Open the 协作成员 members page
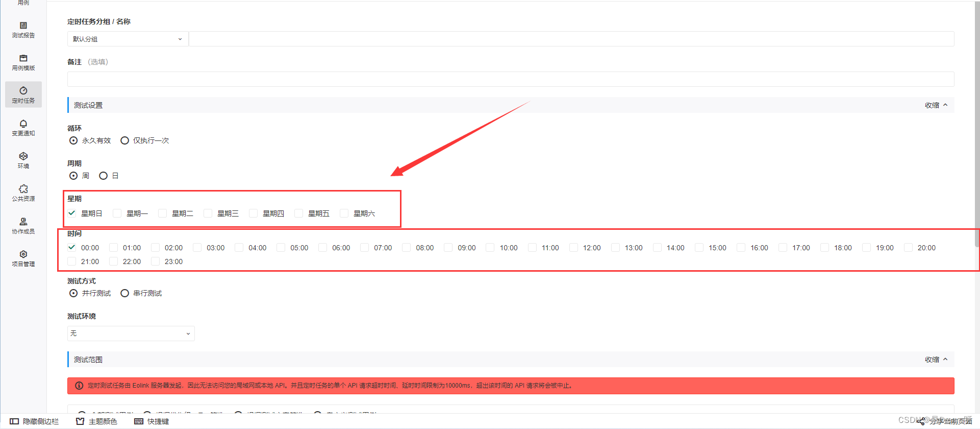The image size is (980, 429). click(23, 226)
